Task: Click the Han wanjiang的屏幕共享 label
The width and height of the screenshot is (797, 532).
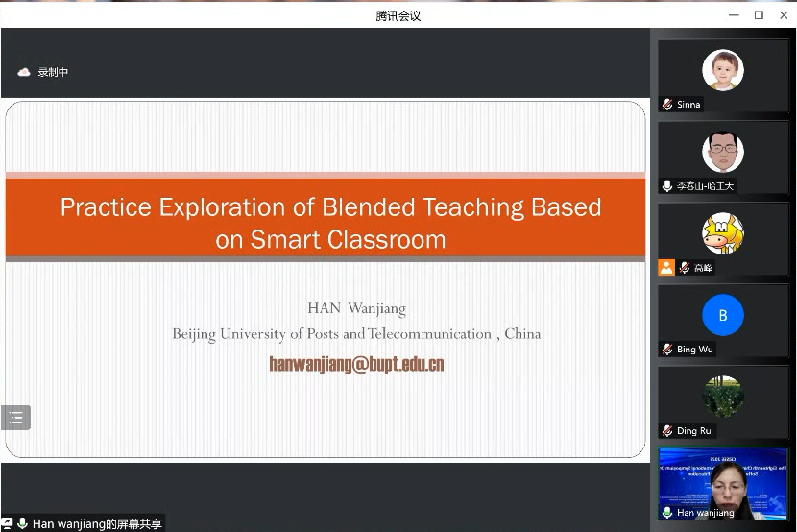Action: (x=96, y=524)
